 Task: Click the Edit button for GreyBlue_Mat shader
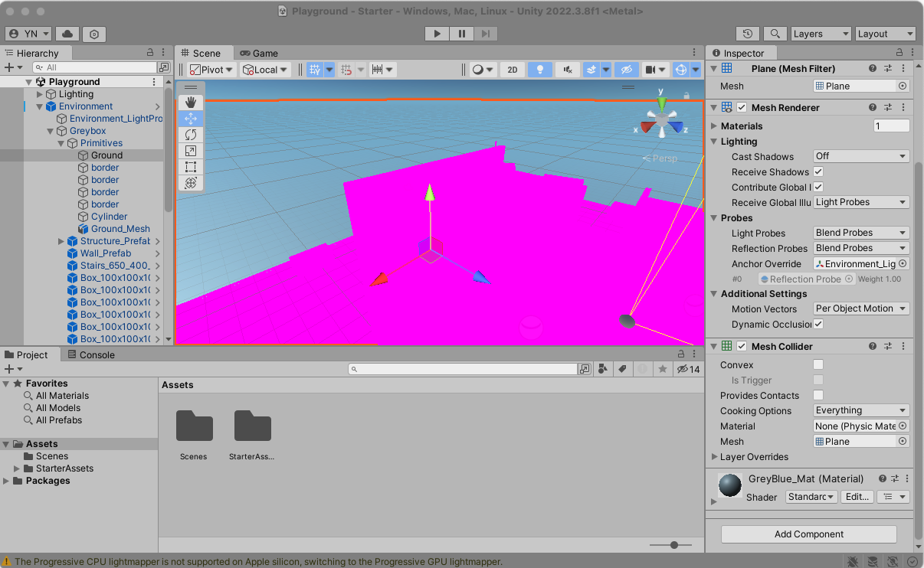tap(856, 497)
